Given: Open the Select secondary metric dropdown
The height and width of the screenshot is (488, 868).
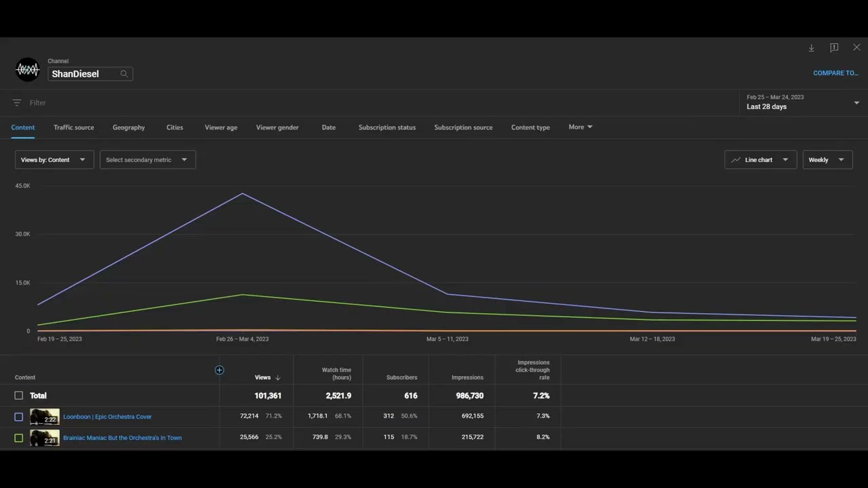Looking at the screenshot, I should pos(148,160).
